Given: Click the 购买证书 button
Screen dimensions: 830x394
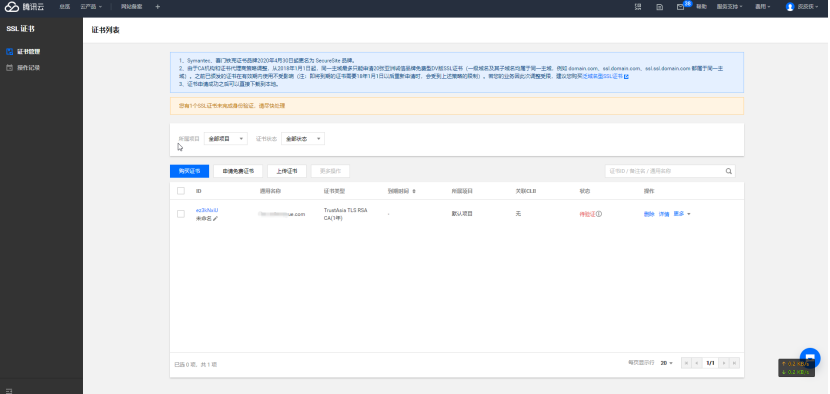Looking at the screenshot, I should [190, 171].
